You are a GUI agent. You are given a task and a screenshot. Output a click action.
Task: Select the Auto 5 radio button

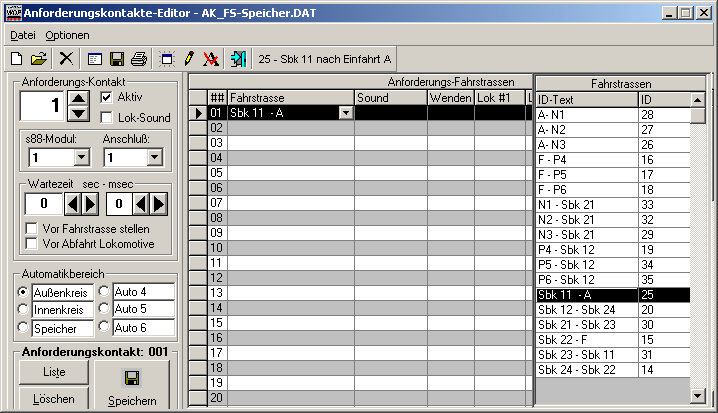point(104,309)
